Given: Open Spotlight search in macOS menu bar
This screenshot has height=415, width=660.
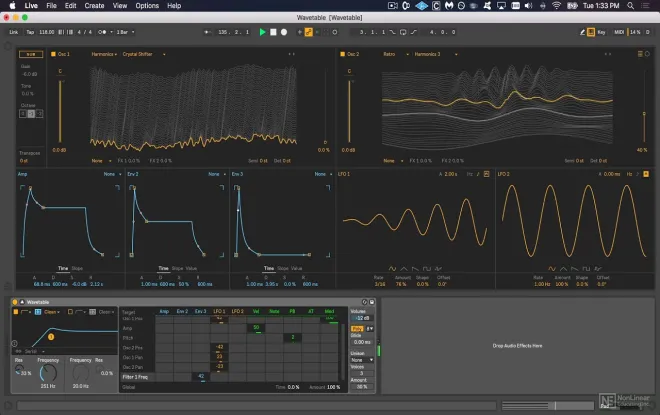Looking at the screenshot, I should pyautogui.click(x=631, y=5).
